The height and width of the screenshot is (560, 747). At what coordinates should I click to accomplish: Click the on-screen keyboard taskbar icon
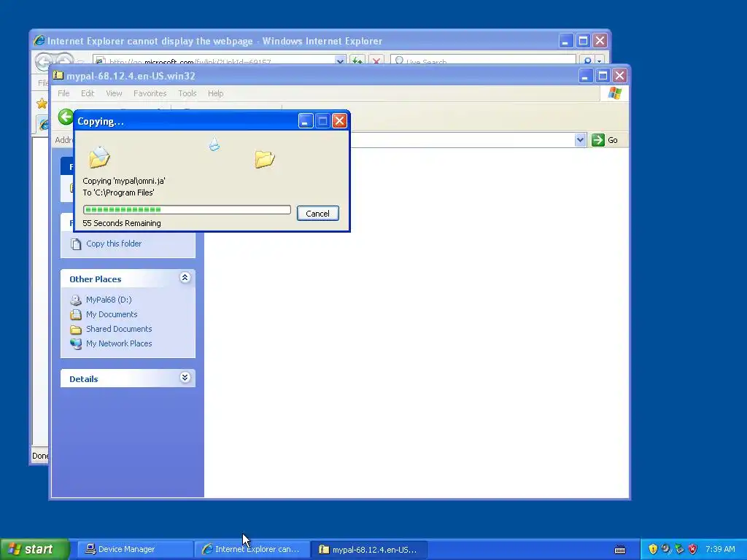coord(620,550)
